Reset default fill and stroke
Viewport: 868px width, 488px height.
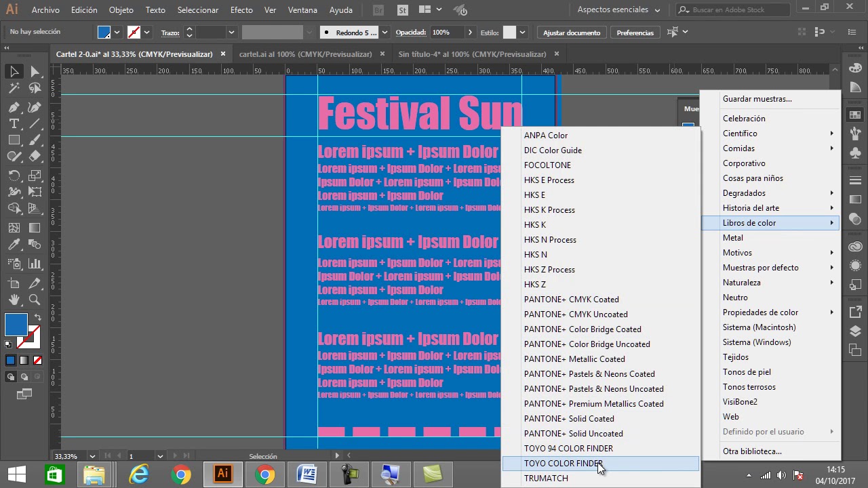click(x=8, y=344)
